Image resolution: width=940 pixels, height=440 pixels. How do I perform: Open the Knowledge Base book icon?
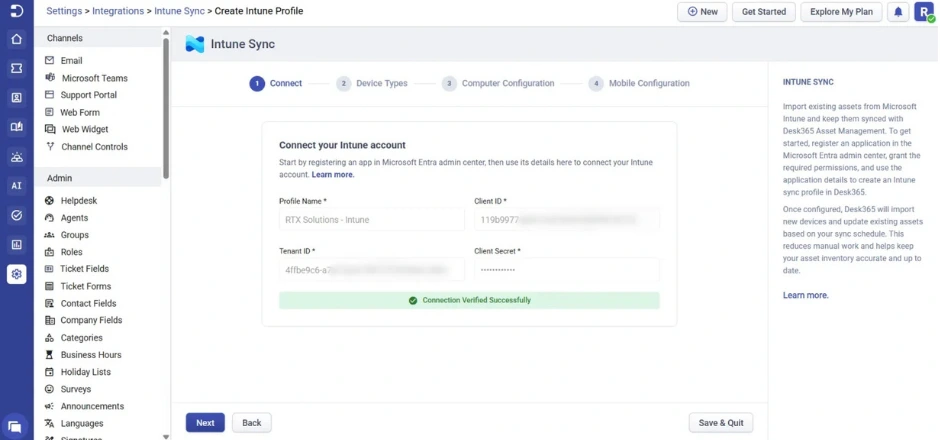(x=17, y=126)
